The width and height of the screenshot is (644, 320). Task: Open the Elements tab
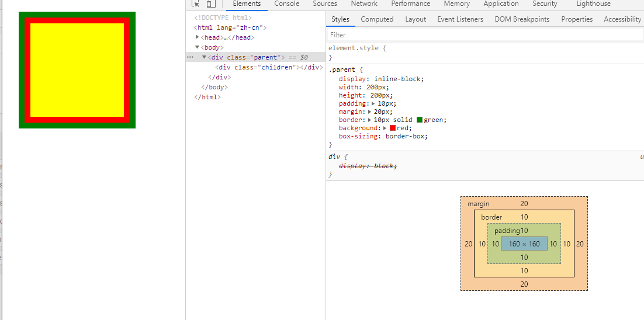(247, 4)
